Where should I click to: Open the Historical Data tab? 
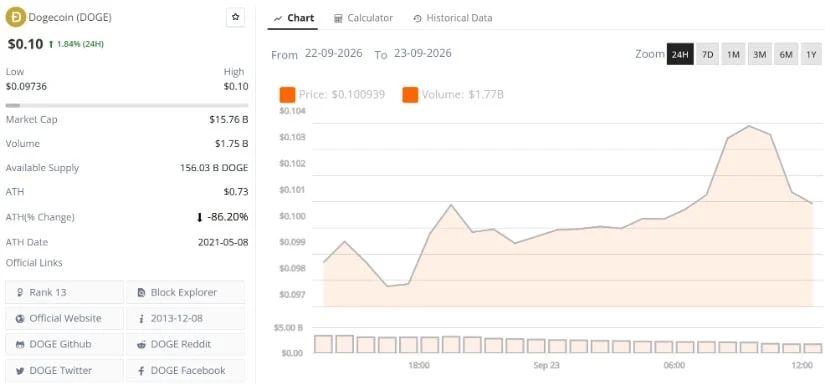pos(453,18)
